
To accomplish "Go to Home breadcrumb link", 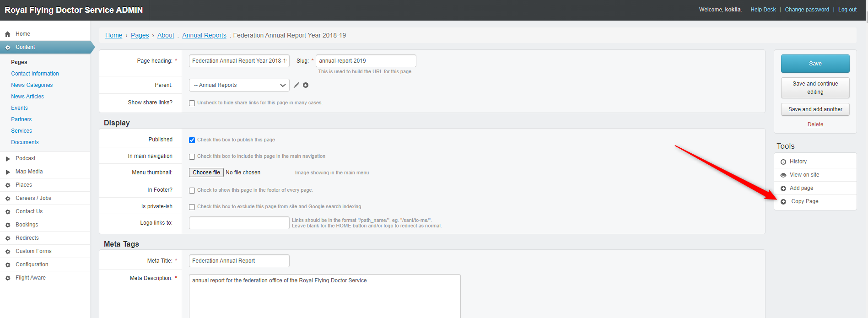I will click(113, 35).
